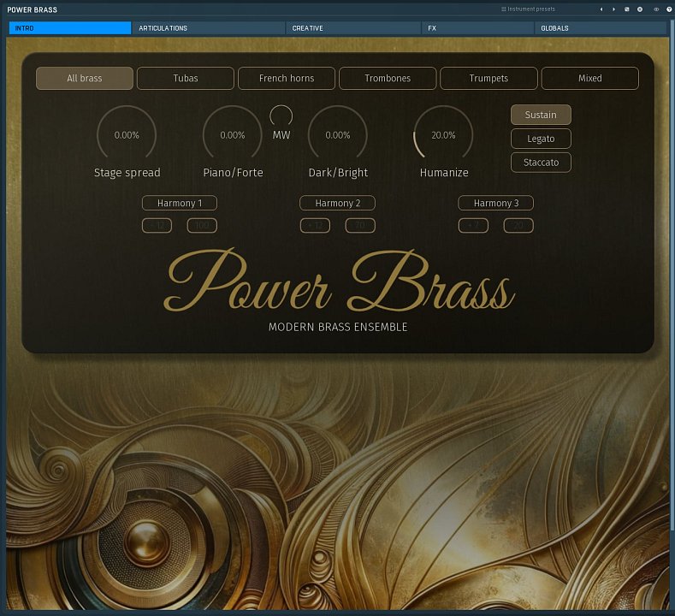
Task: Open the FX tab
Action: [x=477, y=28]
